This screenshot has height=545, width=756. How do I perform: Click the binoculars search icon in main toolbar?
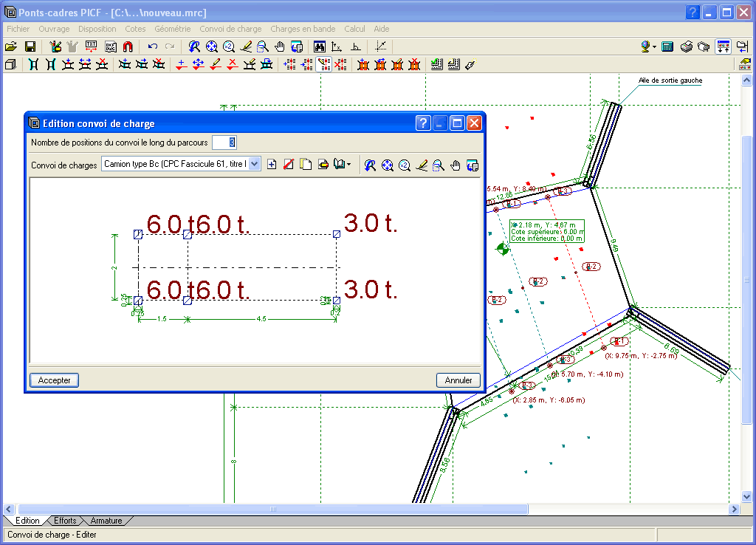(320, 47)
